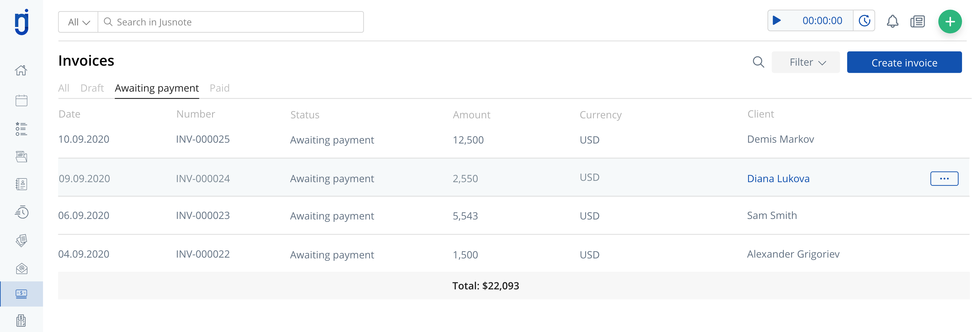Open the documents icon in sidebar

(21, 156)
